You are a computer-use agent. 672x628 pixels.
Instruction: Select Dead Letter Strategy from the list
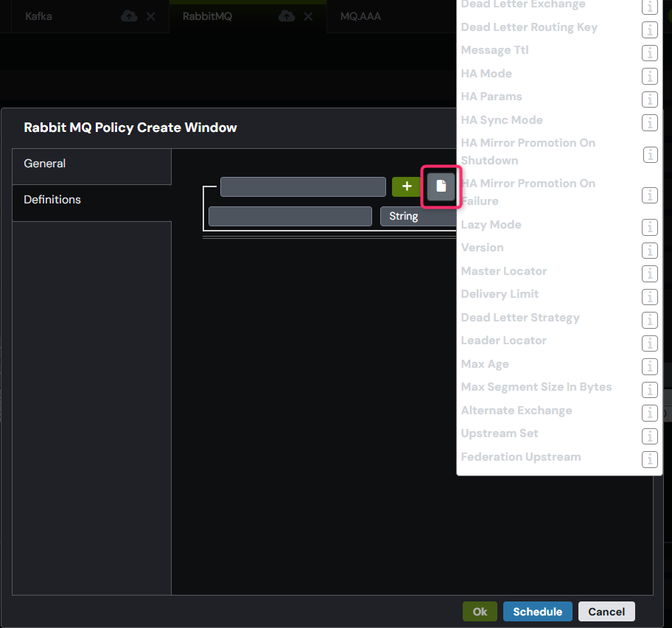pyautogui.click(x=520, y=318)
